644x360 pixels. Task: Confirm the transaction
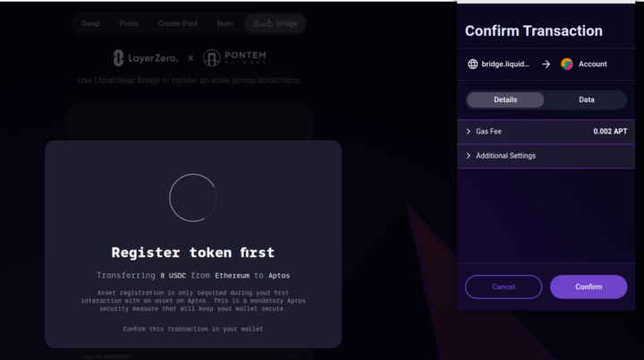589,287
